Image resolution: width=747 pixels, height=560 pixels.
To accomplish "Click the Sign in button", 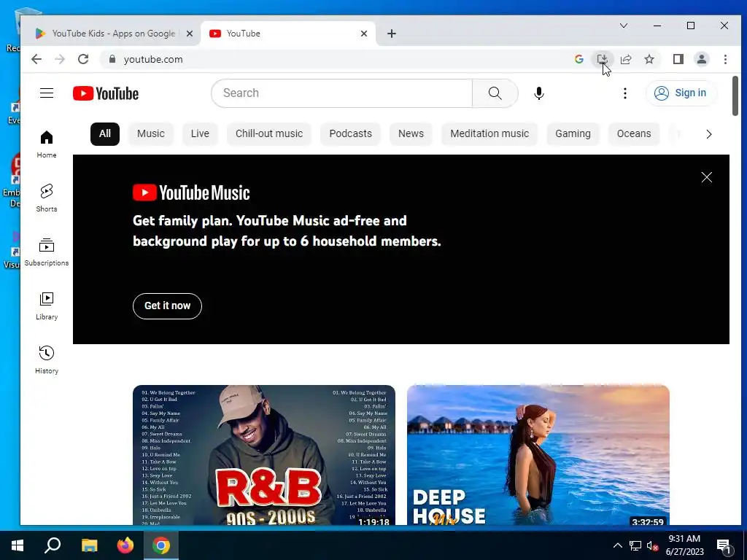I will (681, 93).
